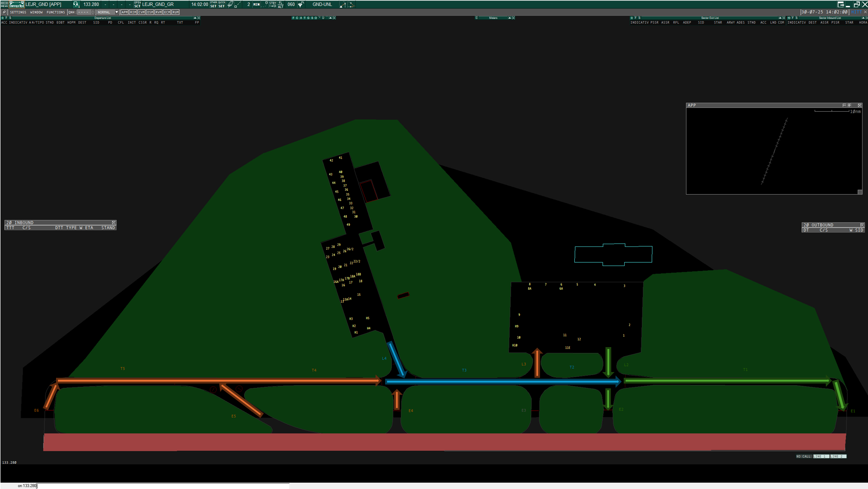
Task: Click the headset communications icon
Action: click(76, 4)
